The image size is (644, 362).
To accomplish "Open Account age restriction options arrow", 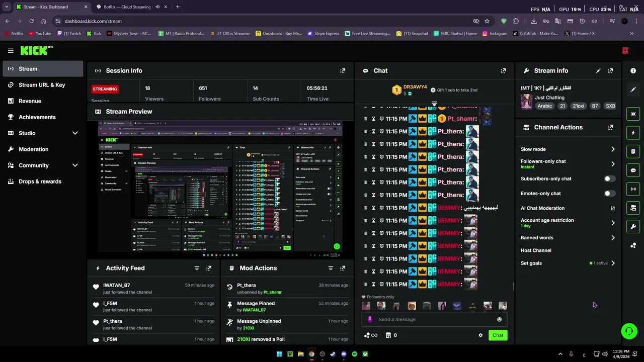I will 613,223.
